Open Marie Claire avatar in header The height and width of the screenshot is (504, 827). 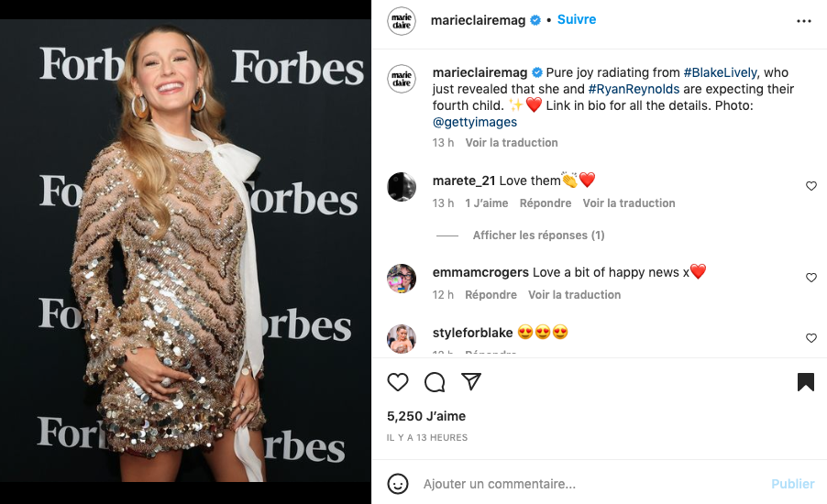tap(402, 20)
